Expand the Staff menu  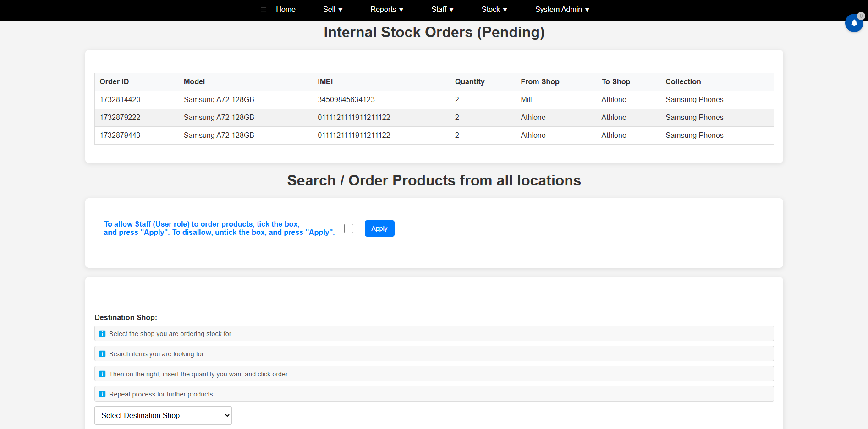442,10
